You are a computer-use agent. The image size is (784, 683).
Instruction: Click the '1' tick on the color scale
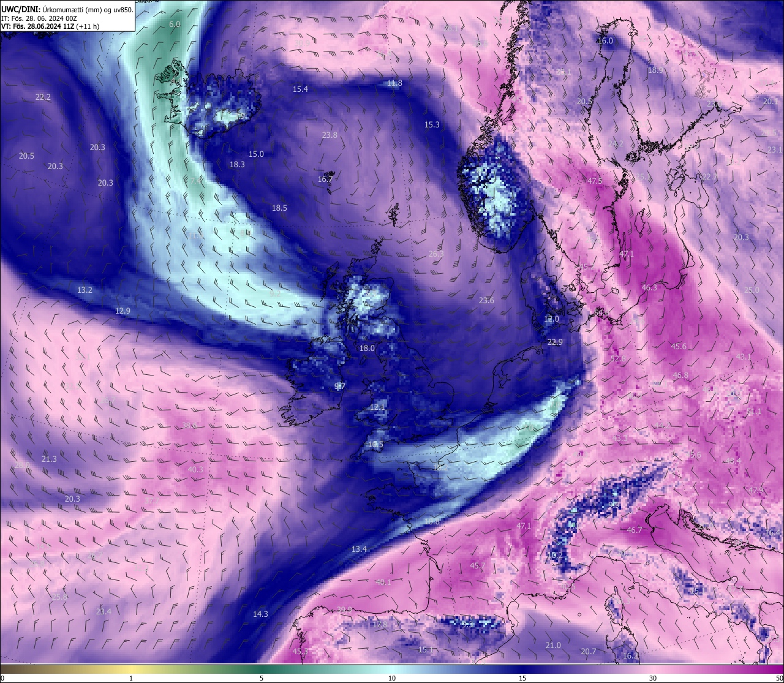point(131,678)
